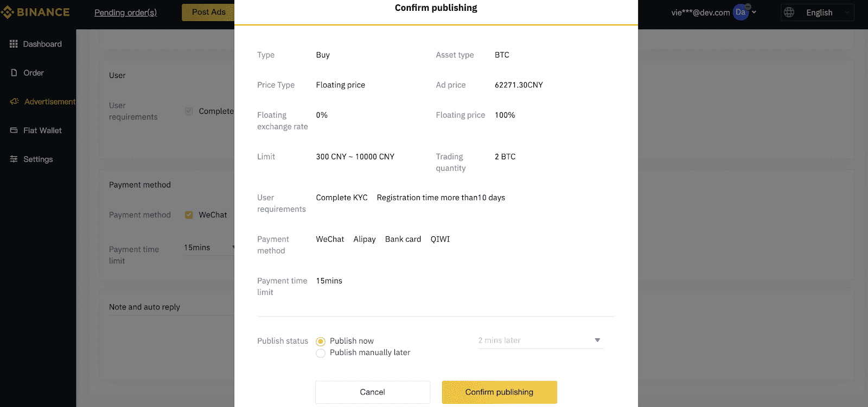
Task: Click the Fiat Wallet card icon
Action: [x=14, y=130]
